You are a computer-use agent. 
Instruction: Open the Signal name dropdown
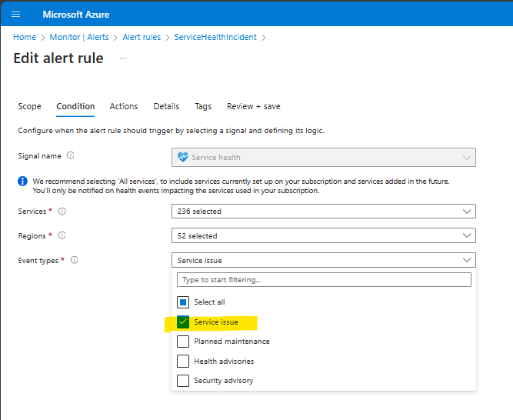tap(324, 158)
